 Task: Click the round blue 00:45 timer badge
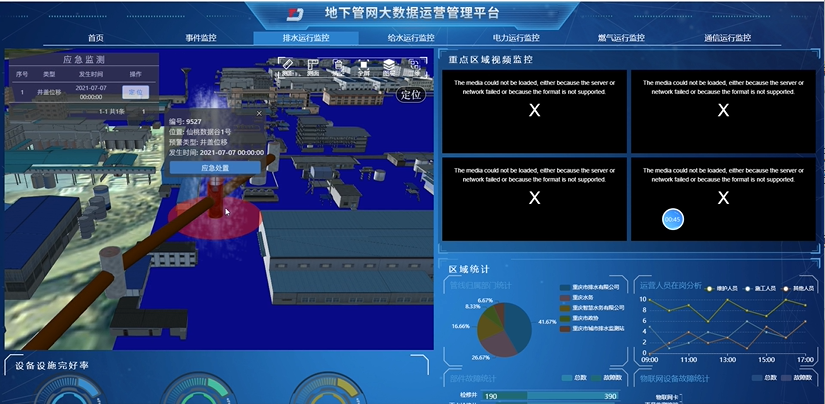coord(673,219)
